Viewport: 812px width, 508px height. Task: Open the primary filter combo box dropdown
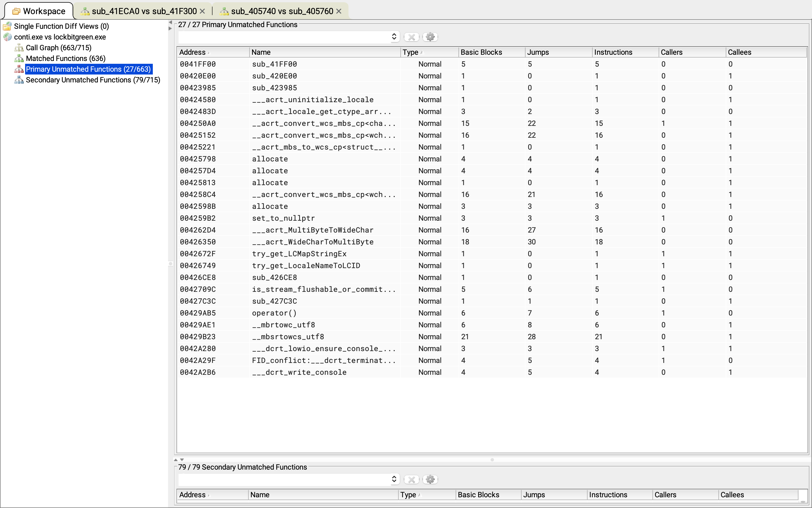coord(394,37)
